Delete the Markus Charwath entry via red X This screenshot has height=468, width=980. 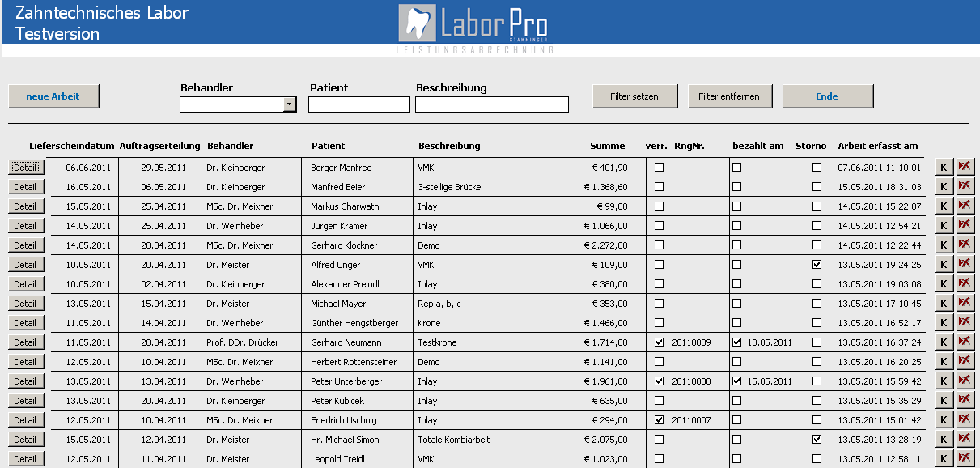coord(965,206)
